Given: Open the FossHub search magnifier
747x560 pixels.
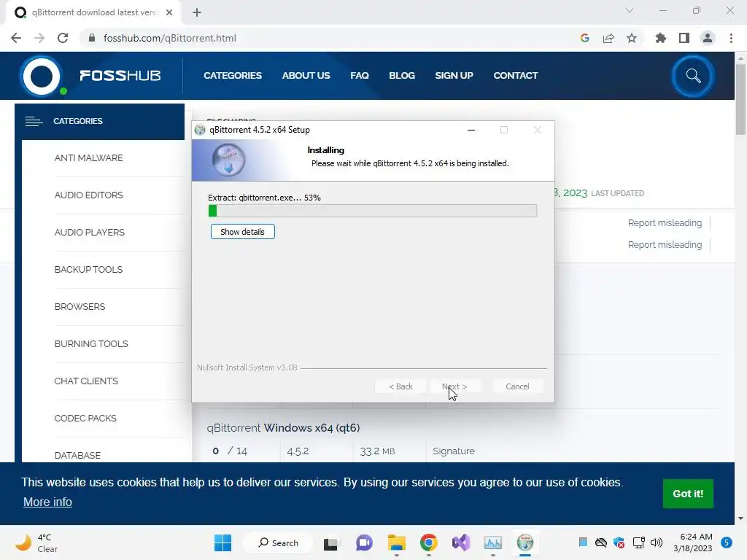Looking at the screenshot, I should coord(693,76).
